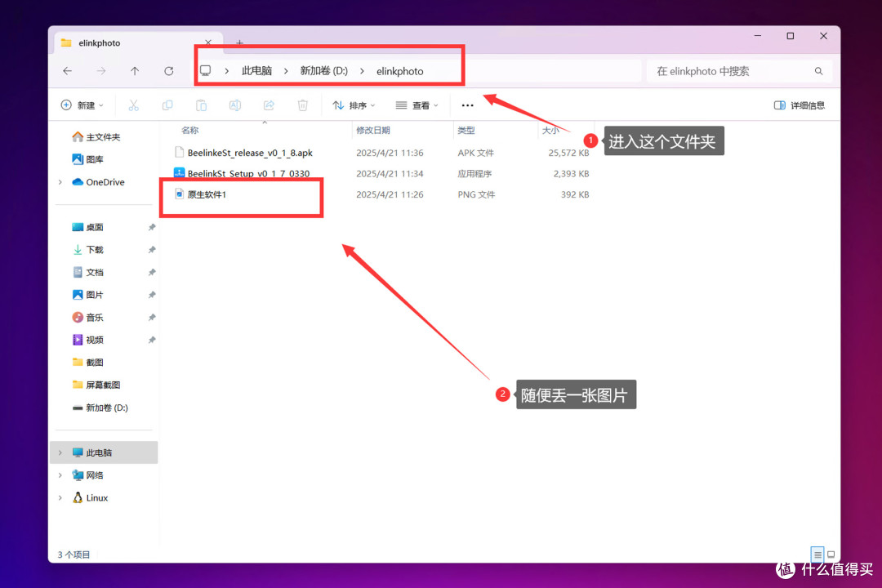Open OneDrive in the sidebar
The height and width of the screenshot is (588, 882).
point(105,182)
